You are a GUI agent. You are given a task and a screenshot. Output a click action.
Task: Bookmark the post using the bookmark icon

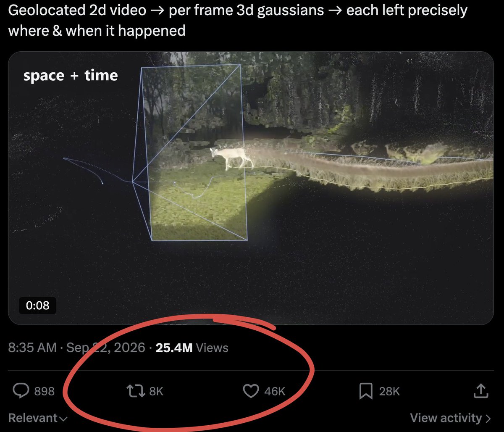click(x=366, y=391)
